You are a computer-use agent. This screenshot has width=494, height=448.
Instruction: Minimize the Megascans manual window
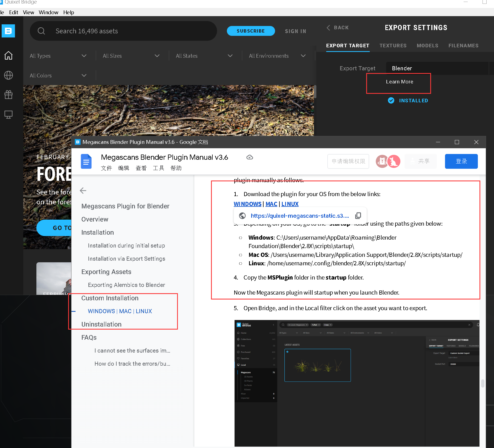point(438,142)
